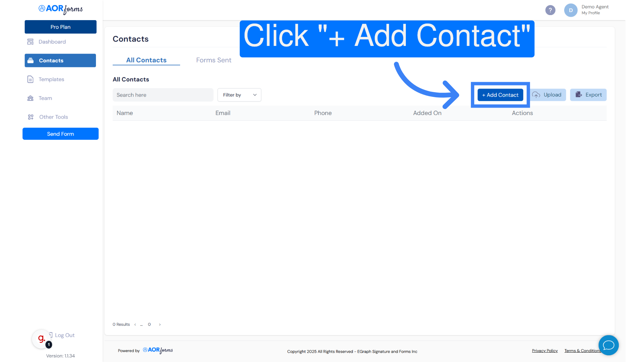Switch to the Forms Sent tab
Screen dimensions: 644x362
[x=214, y=60]
